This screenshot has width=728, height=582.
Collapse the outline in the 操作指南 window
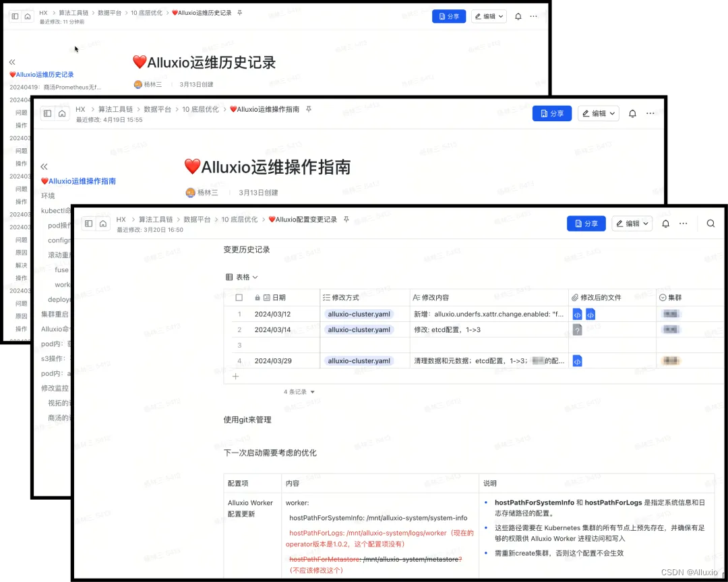coord(44,166)
